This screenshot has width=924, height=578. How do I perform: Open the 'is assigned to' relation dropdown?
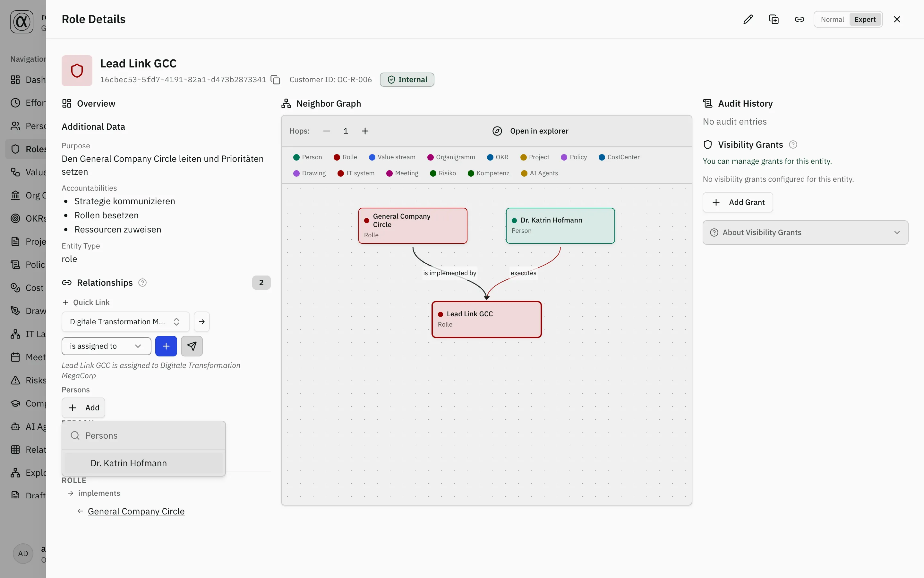click(x=106, y=346)
